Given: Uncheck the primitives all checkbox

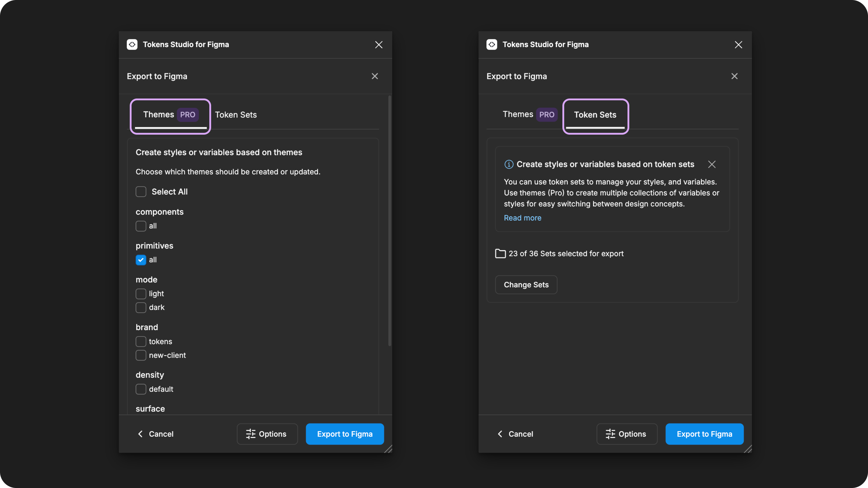Looking at the screenshot, I should click(x=141, y=260).
